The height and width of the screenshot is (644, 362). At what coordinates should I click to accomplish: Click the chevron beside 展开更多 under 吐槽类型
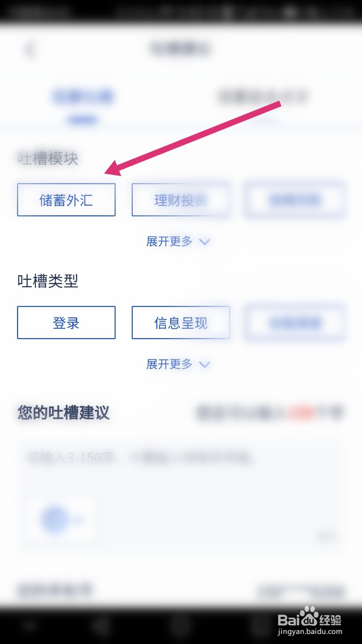tap(205, 365)
